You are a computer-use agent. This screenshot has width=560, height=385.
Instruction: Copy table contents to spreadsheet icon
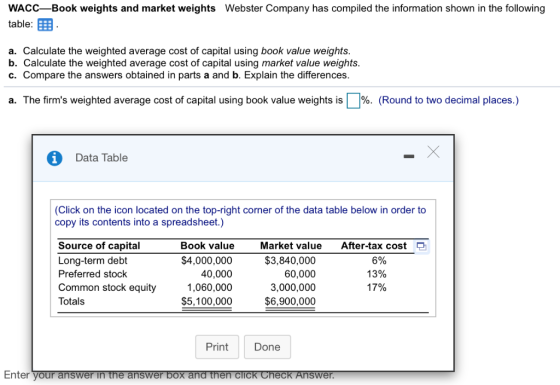click(421, 246)
